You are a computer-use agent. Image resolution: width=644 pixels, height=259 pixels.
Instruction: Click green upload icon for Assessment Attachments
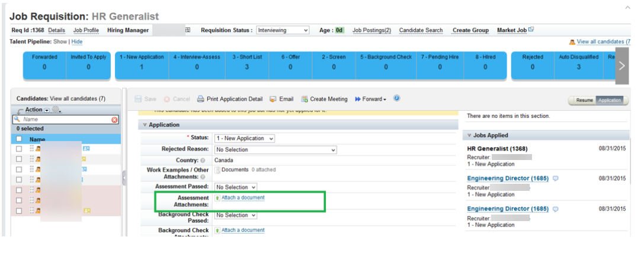point(217,198)
